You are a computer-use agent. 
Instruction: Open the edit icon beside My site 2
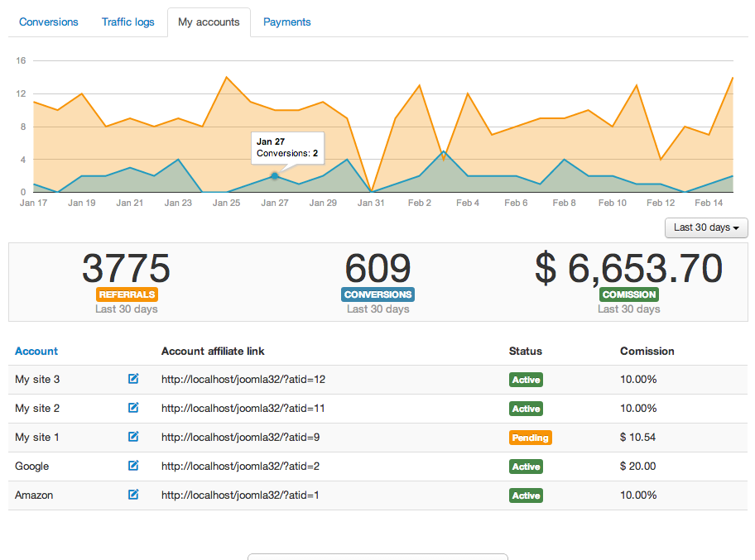pos(133,408)
